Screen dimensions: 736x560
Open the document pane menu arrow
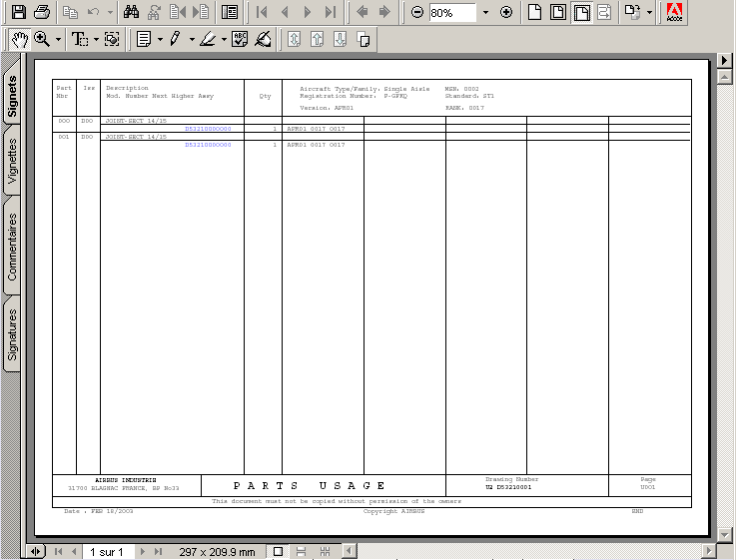(x=724, y=61)
